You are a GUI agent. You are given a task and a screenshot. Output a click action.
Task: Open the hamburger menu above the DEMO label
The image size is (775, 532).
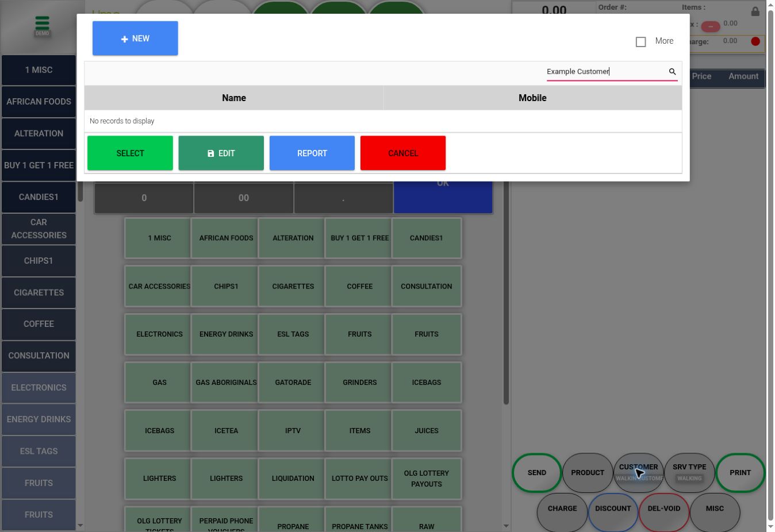[42, 23]
